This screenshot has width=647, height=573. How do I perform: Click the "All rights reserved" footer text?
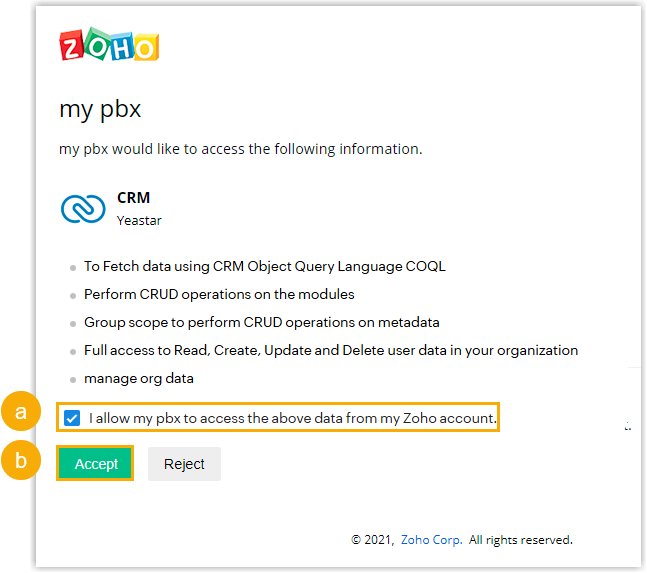tap(520, 540)
